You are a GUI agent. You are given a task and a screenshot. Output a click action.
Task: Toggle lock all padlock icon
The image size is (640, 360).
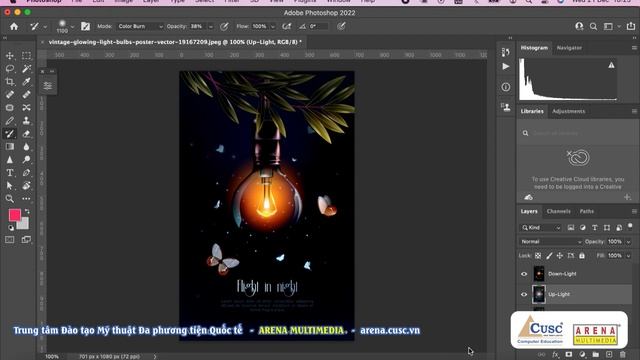tap(582, 256)
